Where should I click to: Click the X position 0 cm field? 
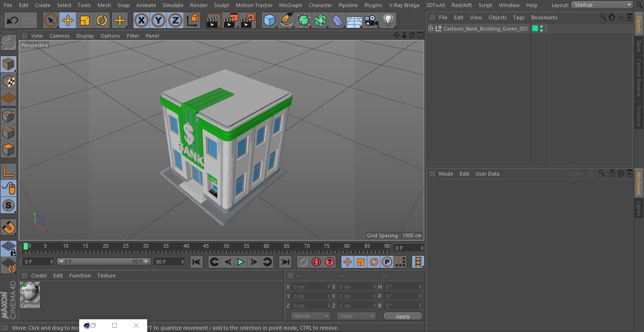[311, 287]
